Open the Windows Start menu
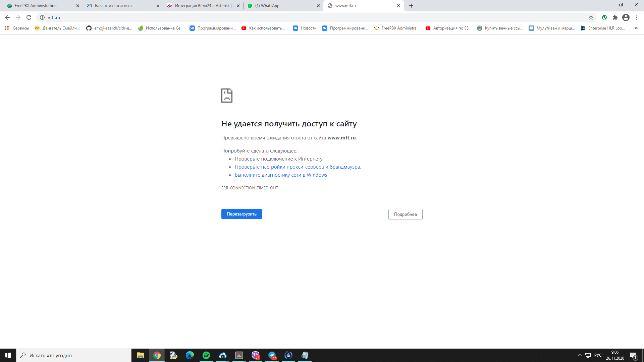The width and height of the screenshot is (644, 362). pos(8,355)
